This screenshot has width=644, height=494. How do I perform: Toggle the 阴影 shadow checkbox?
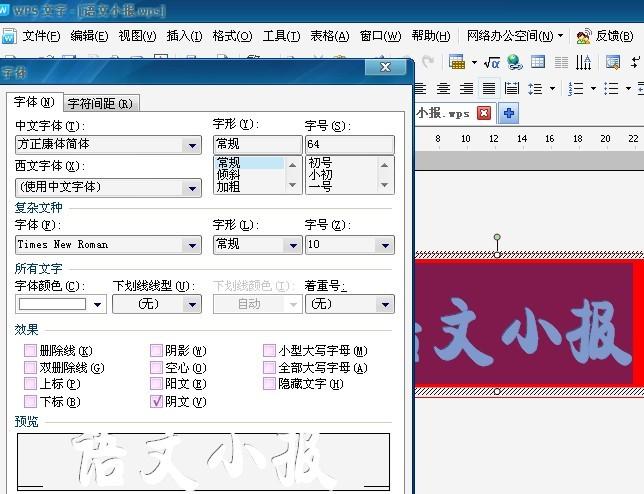pos(156,351)
